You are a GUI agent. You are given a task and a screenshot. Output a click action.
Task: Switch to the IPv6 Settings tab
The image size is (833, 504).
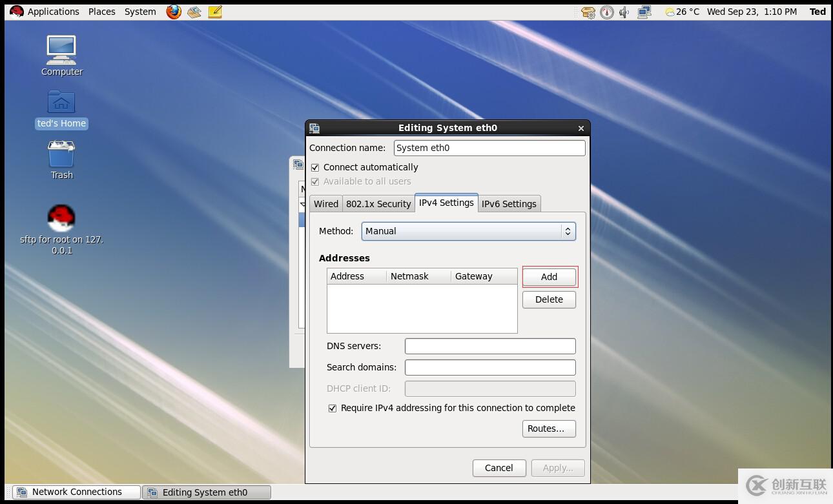pos(509,203)
